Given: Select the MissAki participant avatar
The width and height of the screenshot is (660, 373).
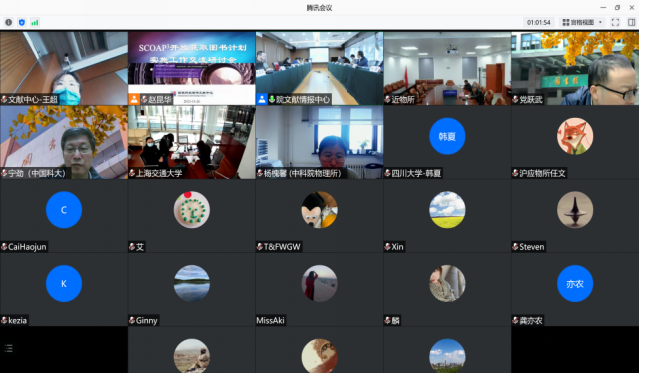Looking at the screenshot, I should [319, 283].
